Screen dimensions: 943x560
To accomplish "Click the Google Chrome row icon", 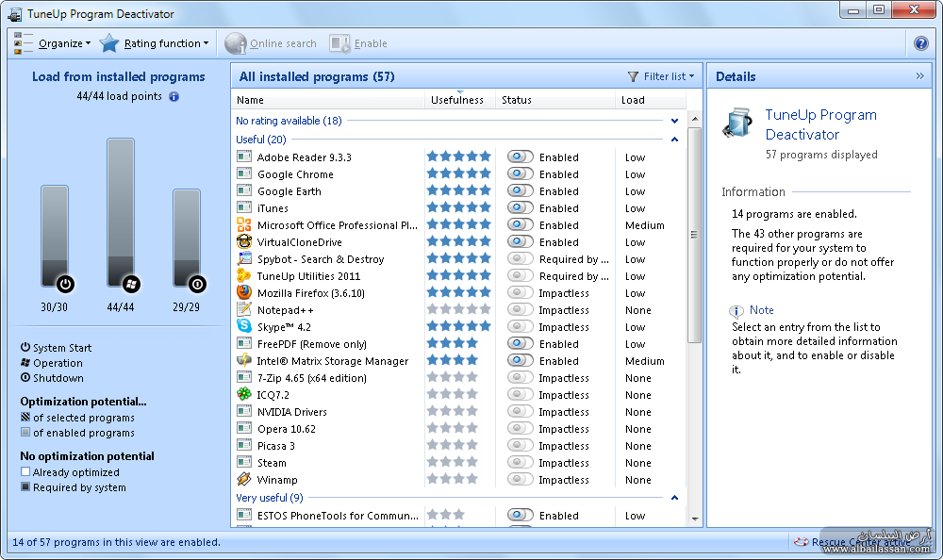I will point(244,173).
